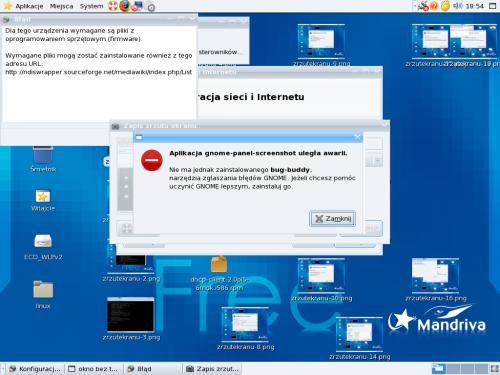Select the dhcp-client rpm package icon

(219, 264)
